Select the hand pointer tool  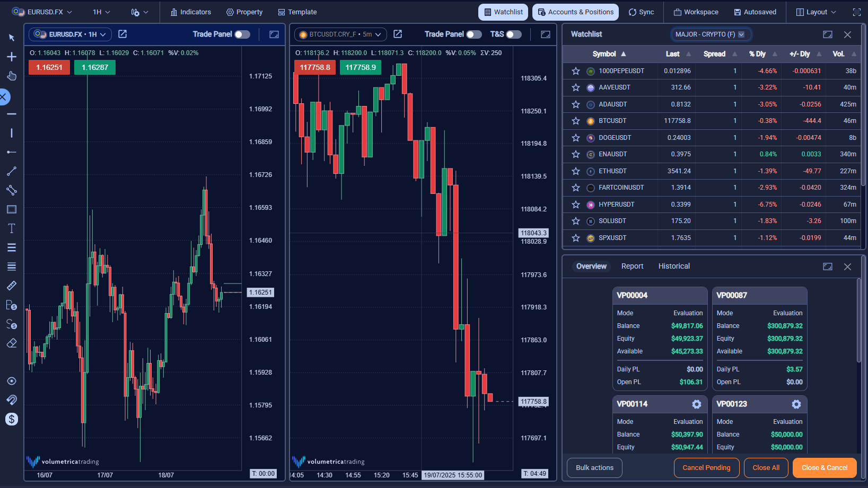[x=12, y=76]
